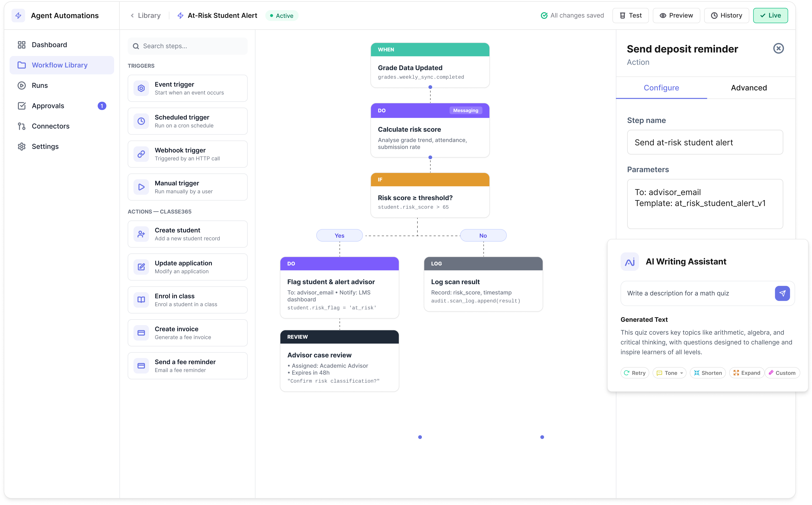This screenshot has height=505, width=812.
Task: Click the Create student user-plus icon
Action: click(x=141, y=234)
